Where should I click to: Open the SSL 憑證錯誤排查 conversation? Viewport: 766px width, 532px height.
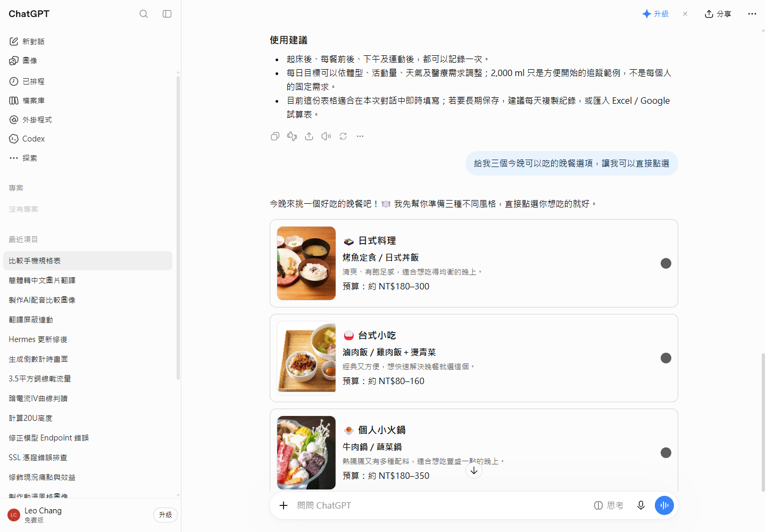pos(88,458)
